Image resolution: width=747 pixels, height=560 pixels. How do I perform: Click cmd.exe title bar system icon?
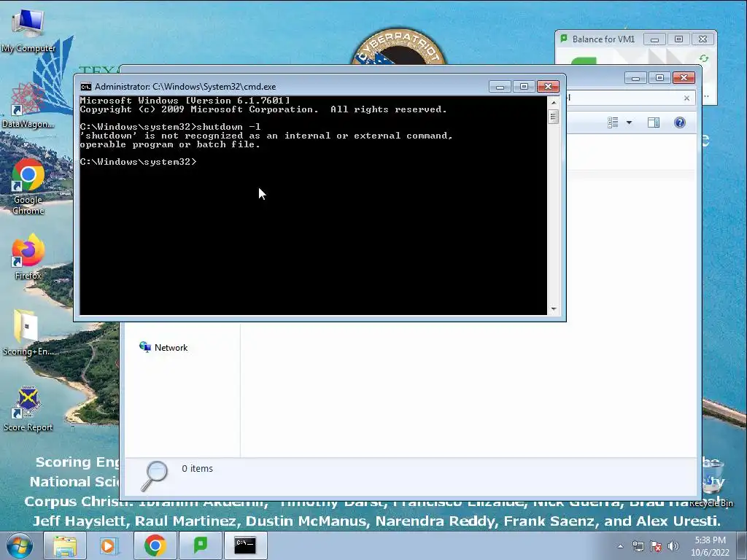(86, 87)
